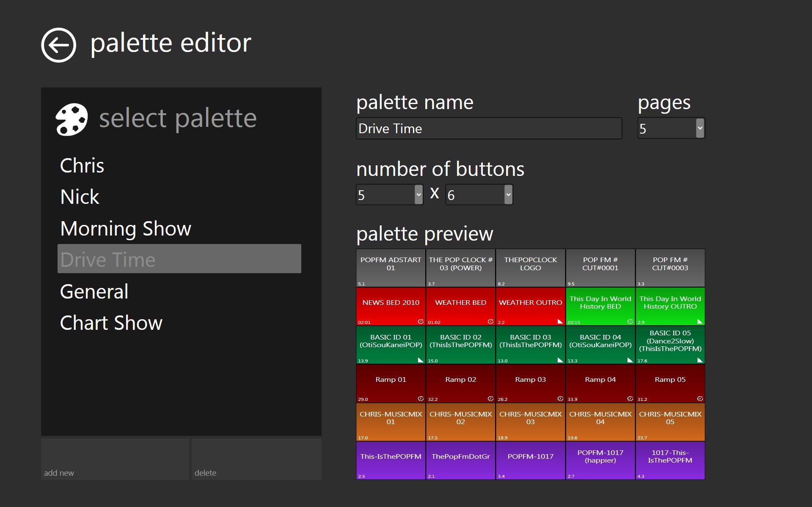Viewport: 812px width, 507px height.
Task: Expand the button columns dropdown showing 5
Action: point(418,195)
